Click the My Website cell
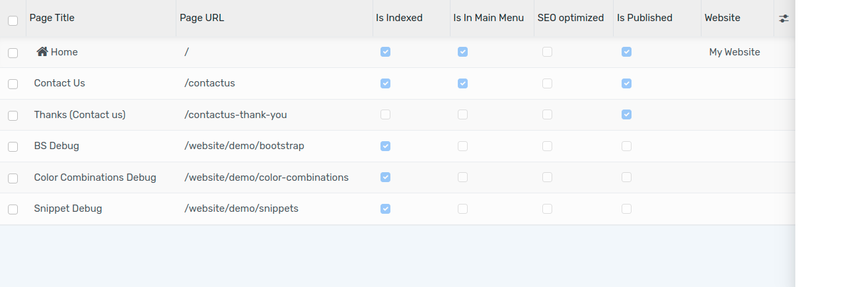The height and width of the screenshot is (287, 868). point(735,52)
